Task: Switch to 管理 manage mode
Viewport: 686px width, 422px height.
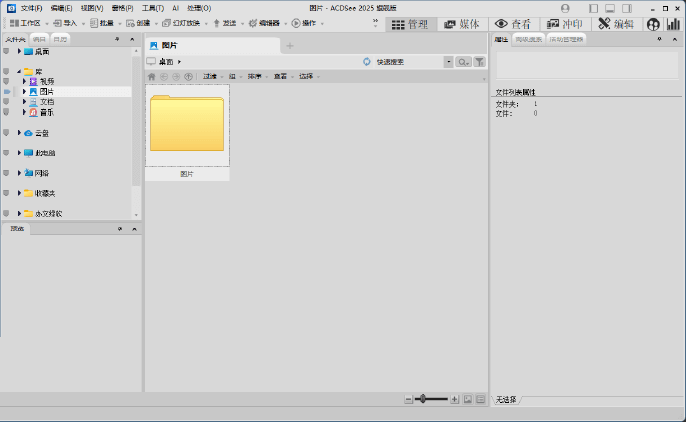Action: (410, 24)
